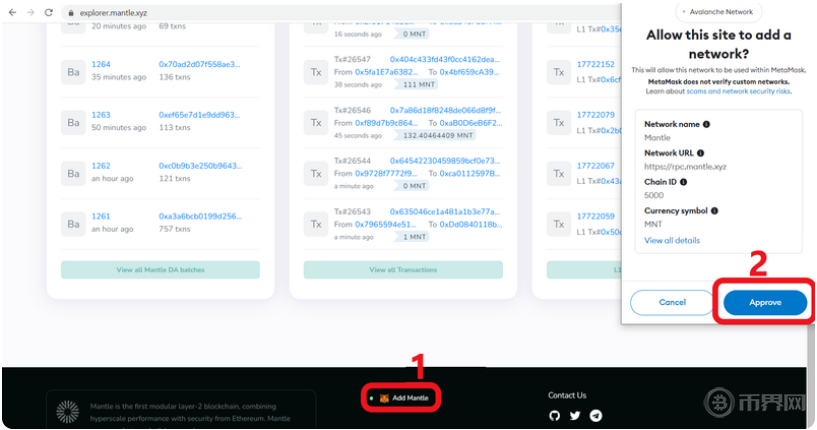Screen dimensions: 817x430
Task: Expand View all details in MetaMask popup
Action: pos(672,241)
